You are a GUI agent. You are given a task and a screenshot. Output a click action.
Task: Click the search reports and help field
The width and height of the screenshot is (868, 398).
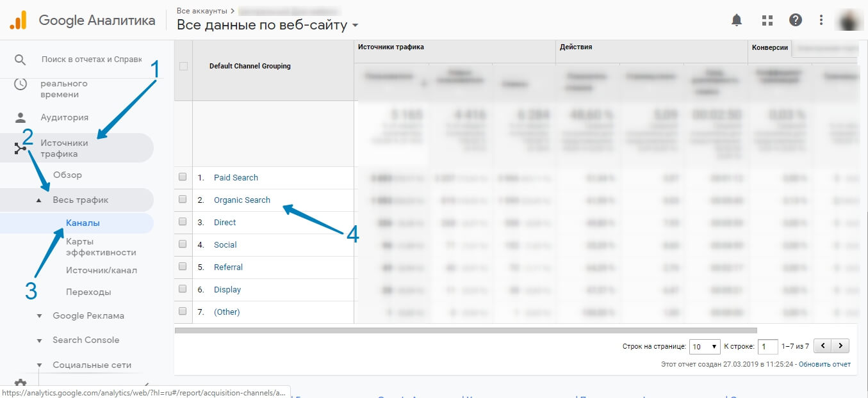(92, 59)
